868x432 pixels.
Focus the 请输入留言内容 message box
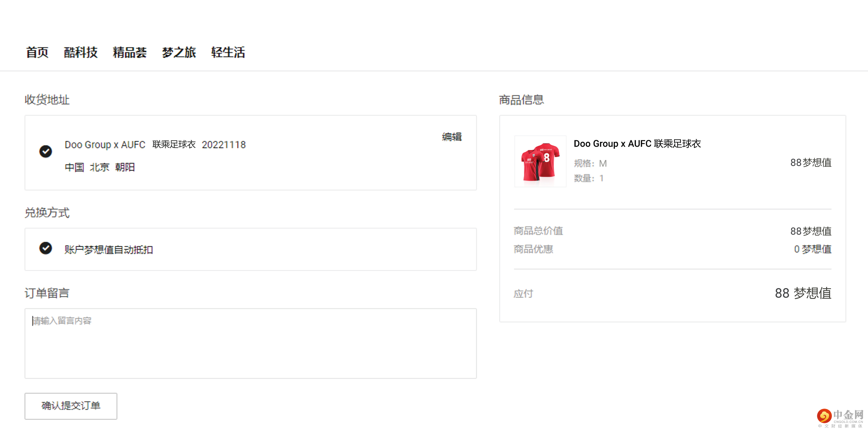250,343
